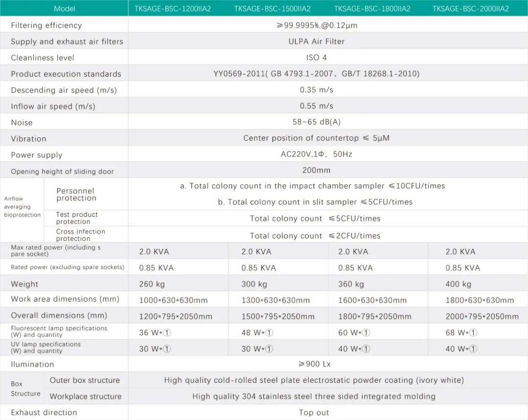Click the TKSAGE-BSC-1200IIA2 model column header
The image size is (528, 420).
[x=173, y=9]
